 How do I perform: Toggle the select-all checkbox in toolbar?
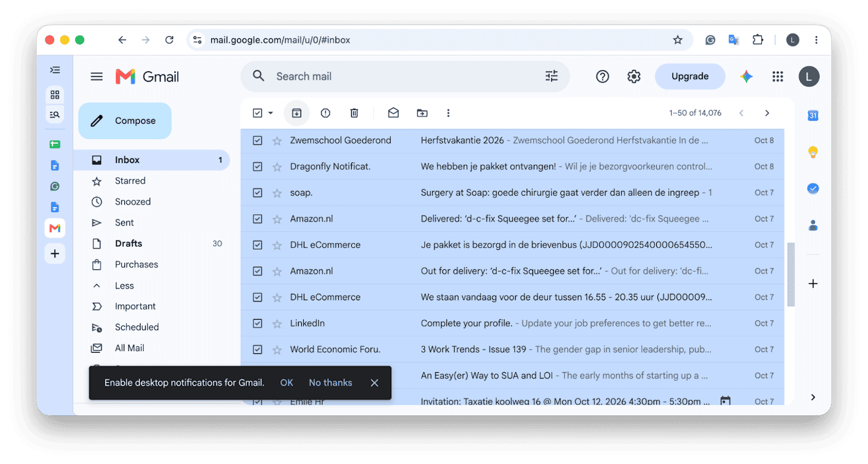[257, 113]
